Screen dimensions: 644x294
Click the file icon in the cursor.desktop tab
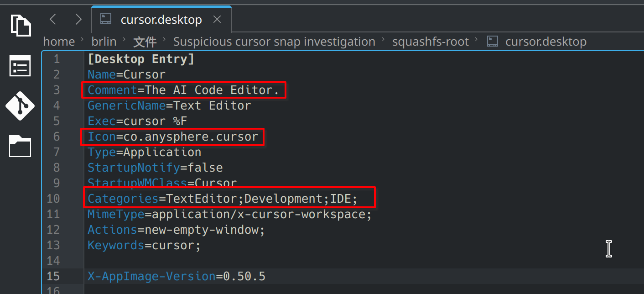106,19
